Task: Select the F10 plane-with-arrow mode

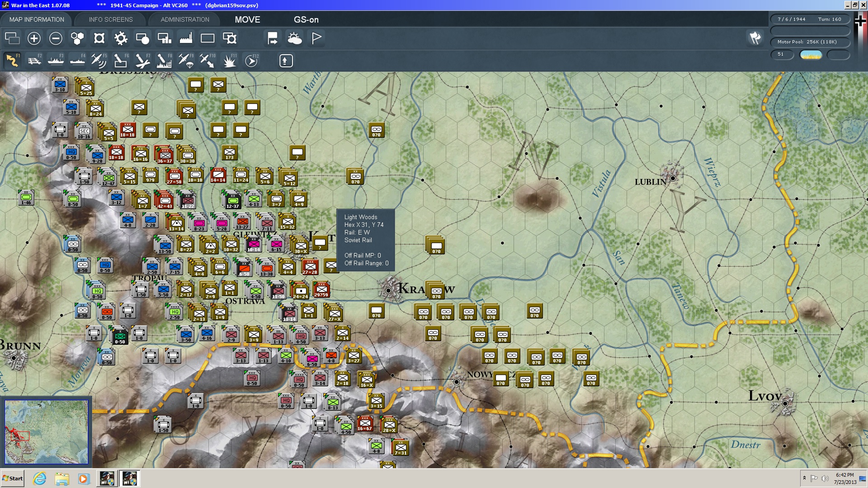Action: pyautogui.click(x=208, y=61)
